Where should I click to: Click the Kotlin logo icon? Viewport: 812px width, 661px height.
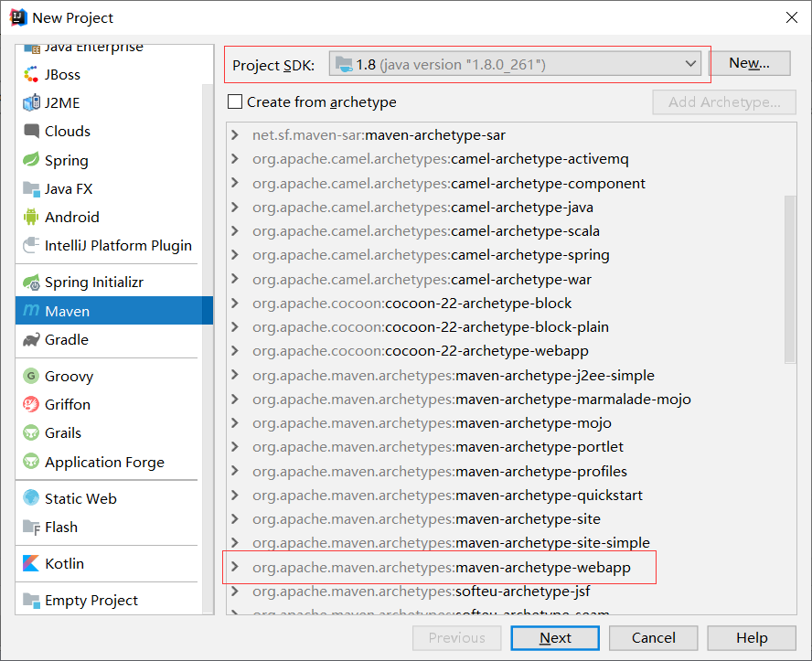click(31, 563)
